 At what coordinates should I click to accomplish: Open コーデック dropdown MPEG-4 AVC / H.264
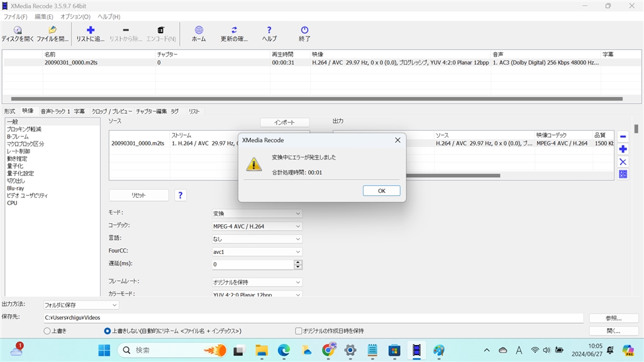click(x=257, y=226)
